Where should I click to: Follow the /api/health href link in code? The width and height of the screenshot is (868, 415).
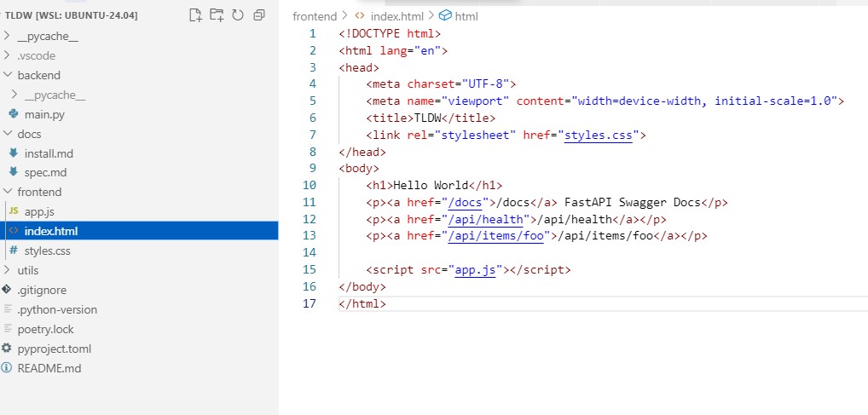tap(485, 219)
